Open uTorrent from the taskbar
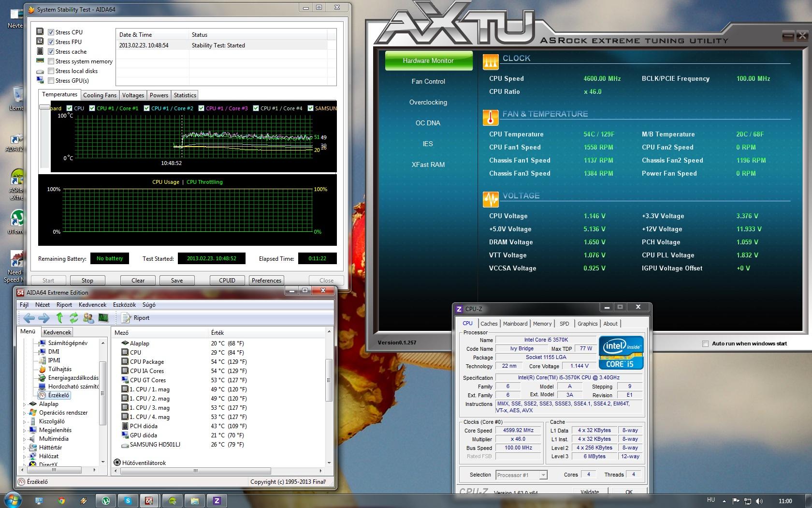This screenshot has width=812, height=508. tap(106, 501)
